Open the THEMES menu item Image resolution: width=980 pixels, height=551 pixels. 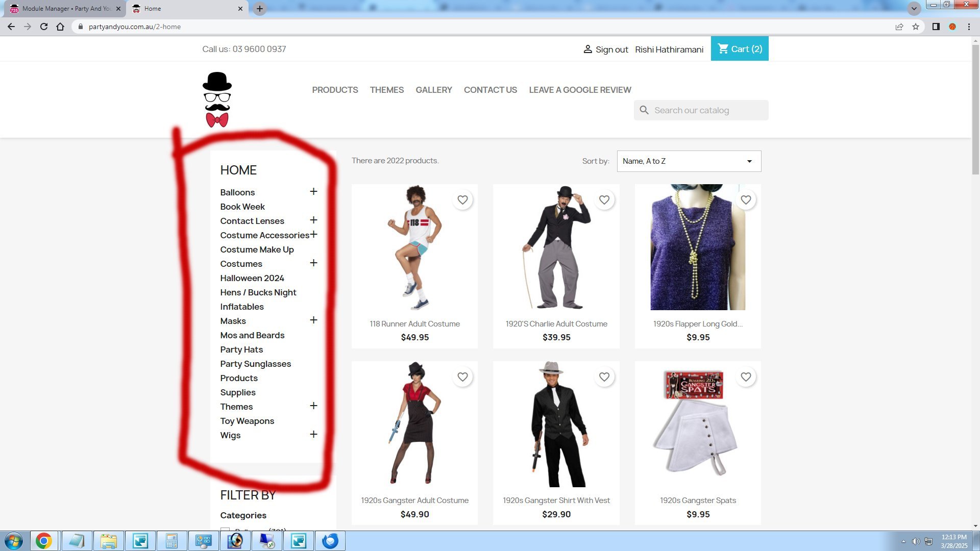(386, 90)
